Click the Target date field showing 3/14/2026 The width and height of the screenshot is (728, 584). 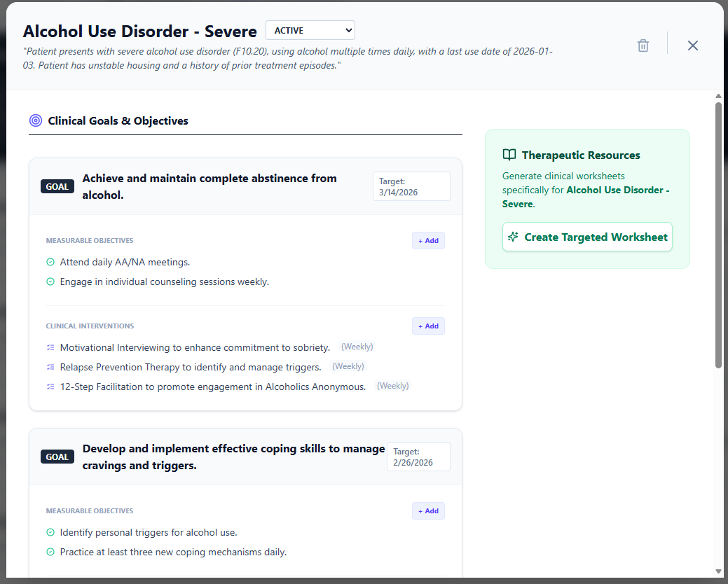point(411,186)
